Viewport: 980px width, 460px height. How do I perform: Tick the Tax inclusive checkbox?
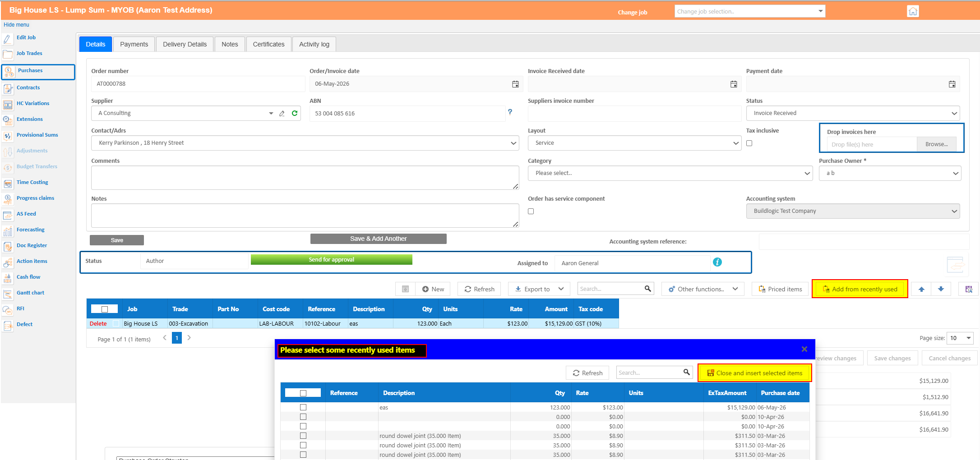[749, 143]
